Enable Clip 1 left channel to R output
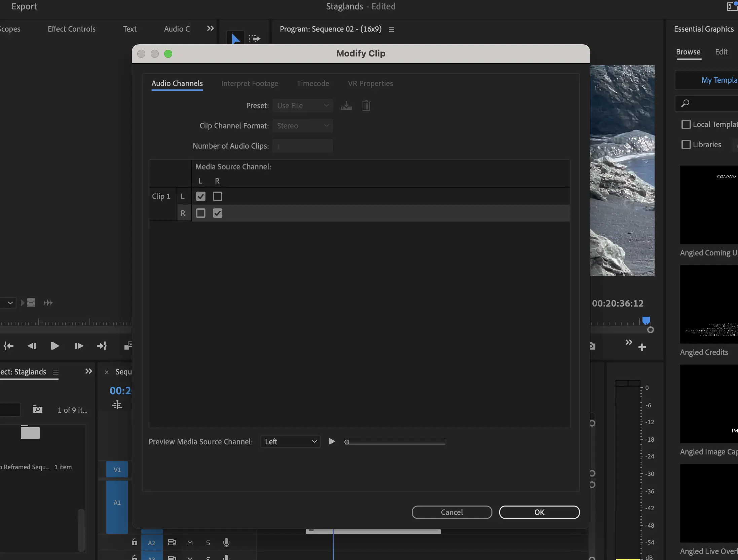 point(217,196)
